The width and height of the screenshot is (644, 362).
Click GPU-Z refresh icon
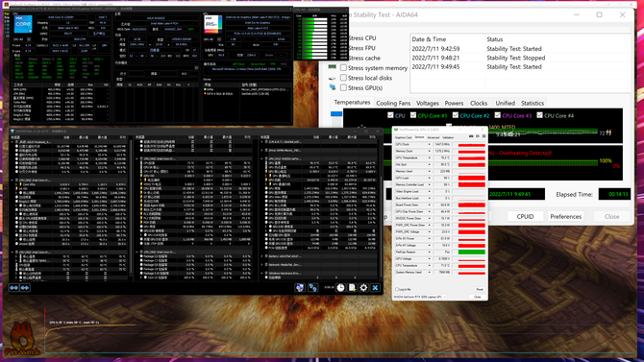tap(478, 136)
